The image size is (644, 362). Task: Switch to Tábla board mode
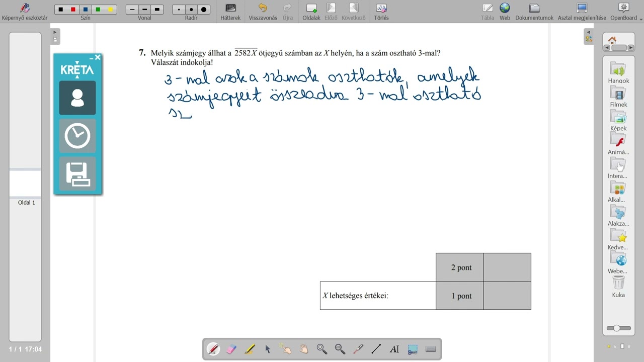(488, 12)
